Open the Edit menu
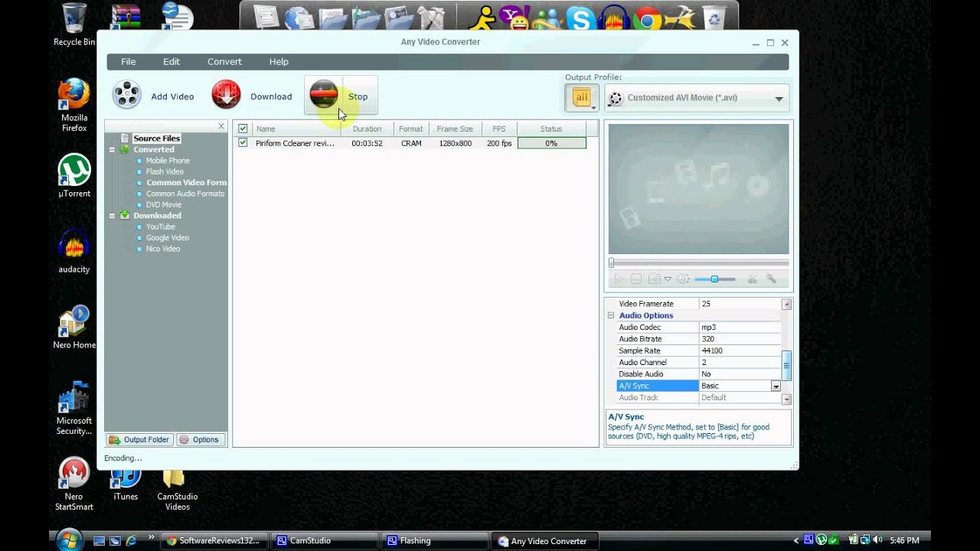 (171, 62)
